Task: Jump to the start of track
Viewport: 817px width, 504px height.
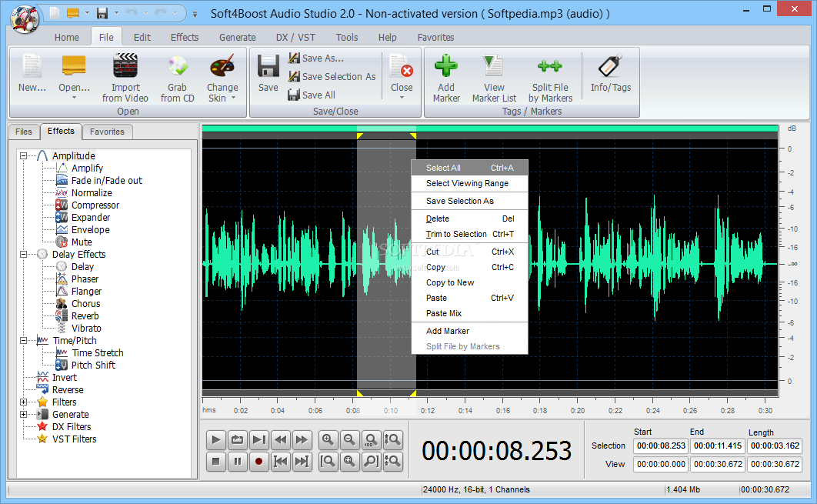Action: pos(280,461)
